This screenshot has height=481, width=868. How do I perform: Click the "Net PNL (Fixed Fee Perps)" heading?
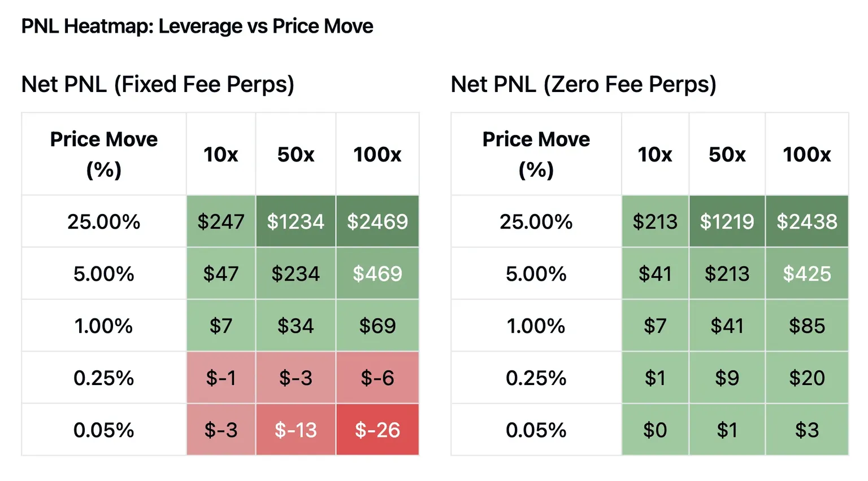(158, 84)
